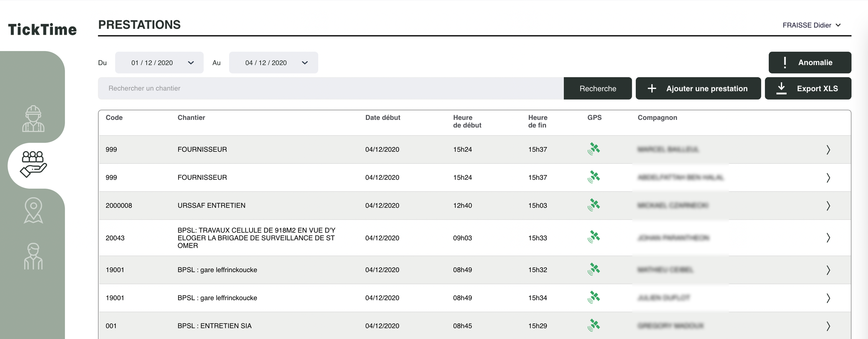This screenshot has width=868, height=339.
Task: Expand second FOURNISSEUR row details chevron
Action: pos(828,177)
